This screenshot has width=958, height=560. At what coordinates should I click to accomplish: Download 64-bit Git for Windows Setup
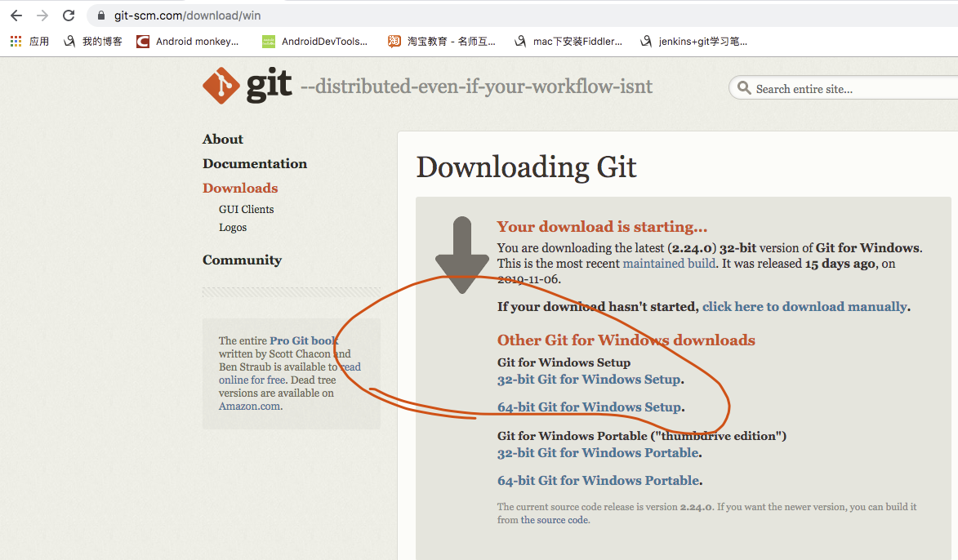tap(589, 407)
